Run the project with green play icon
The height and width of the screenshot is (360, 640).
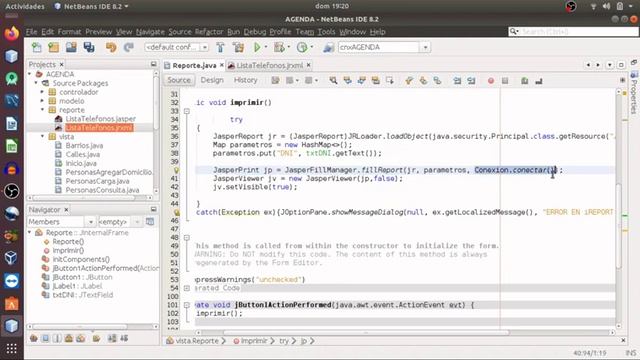257,47
